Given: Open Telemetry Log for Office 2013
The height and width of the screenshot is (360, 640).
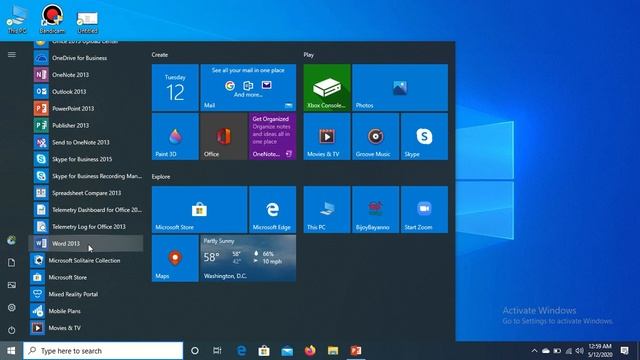Looking at the screenshot, I should click(86, 227).
